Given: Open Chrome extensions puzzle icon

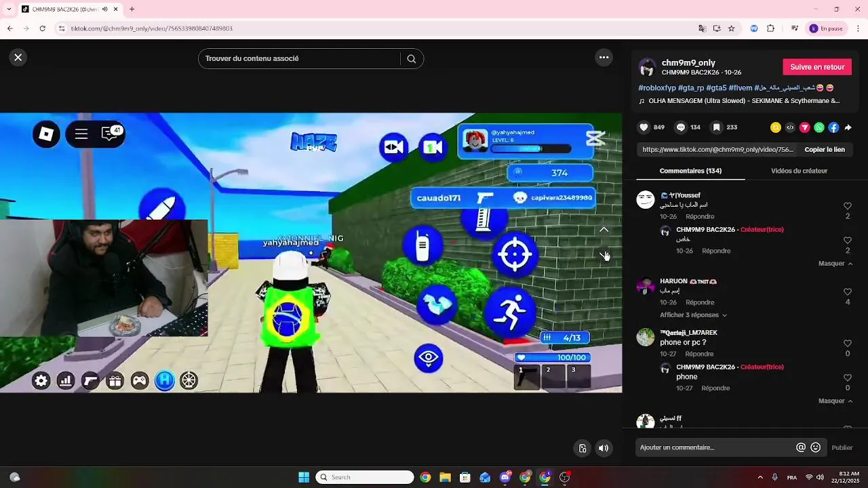Looking at the screenshot, I should click(x=770, y=28).
